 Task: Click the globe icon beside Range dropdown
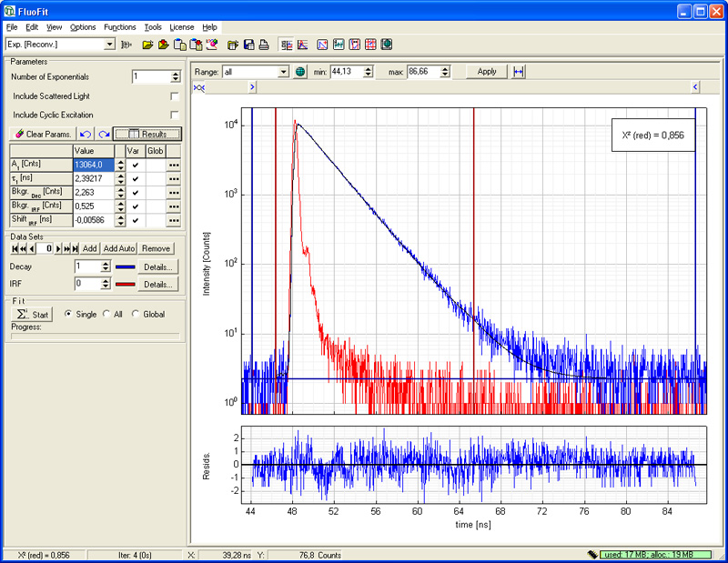click(x=299, y=71)
